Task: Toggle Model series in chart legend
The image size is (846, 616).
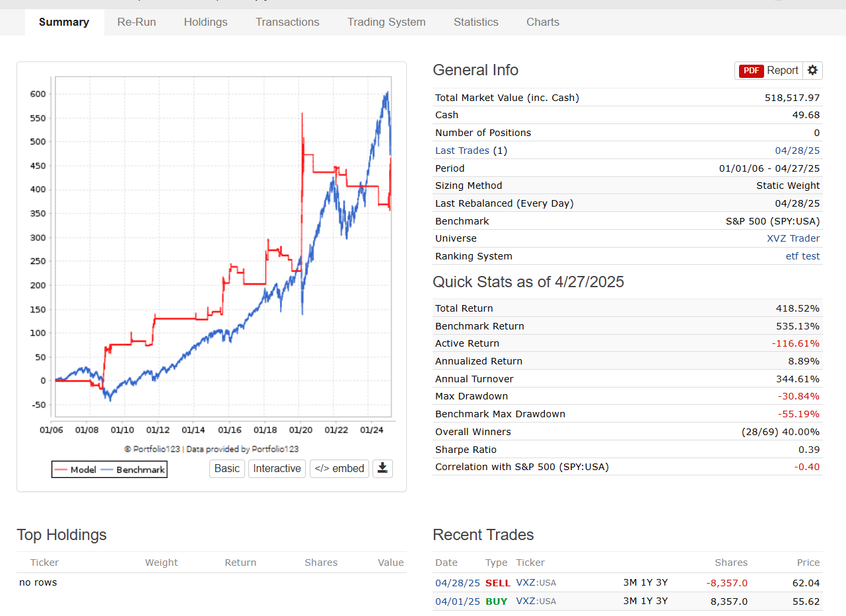Action: point(75,470)
